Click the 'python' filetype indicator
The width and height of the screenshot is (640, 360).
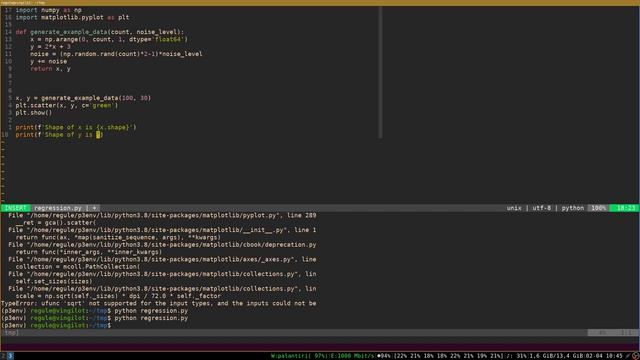click(573, 208)
